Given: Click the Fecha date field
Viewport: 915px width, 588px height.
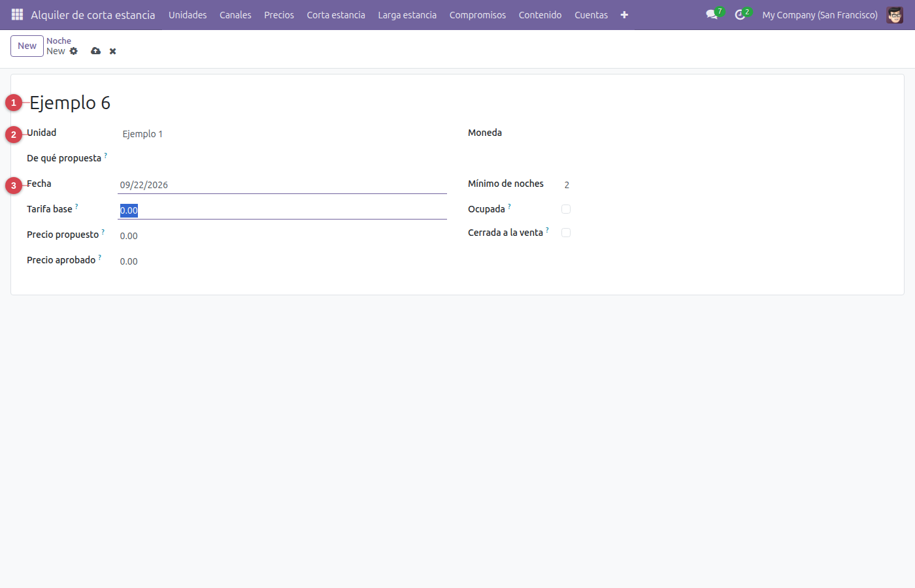Looking at the screenshot, I should 282,185.
